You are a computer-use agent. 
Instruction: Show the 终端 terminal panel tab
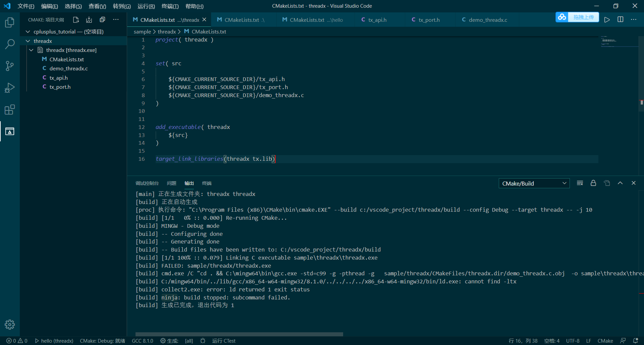tap(207, 183)
